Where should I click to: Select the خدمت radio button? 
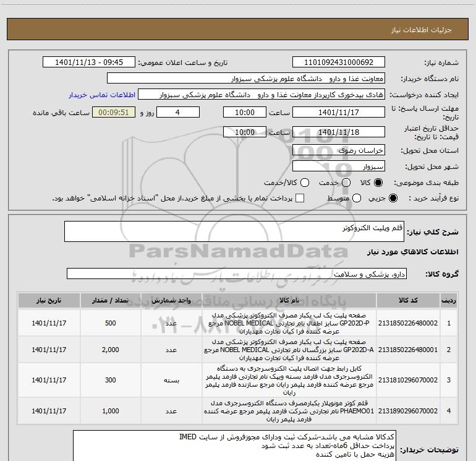click(346, 183)
